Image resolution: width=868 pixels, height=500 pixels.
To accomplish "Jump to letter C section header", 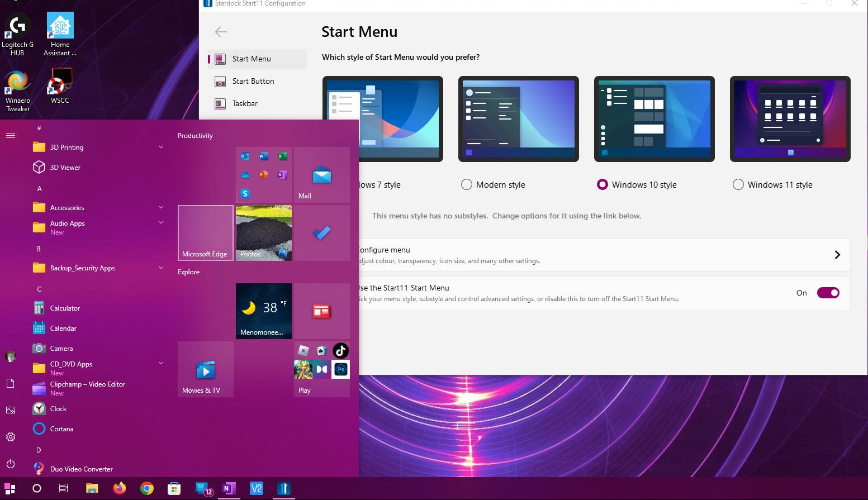I will 39,289.
